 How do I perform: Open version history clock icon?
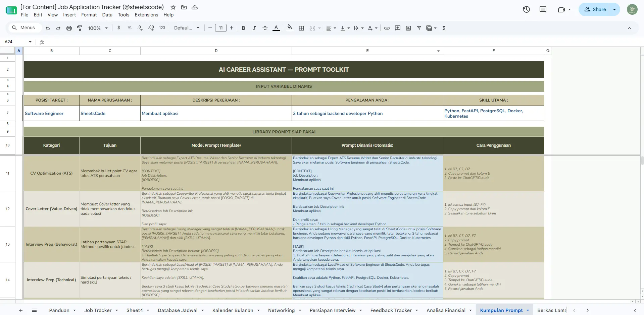[x=526, y=9]
